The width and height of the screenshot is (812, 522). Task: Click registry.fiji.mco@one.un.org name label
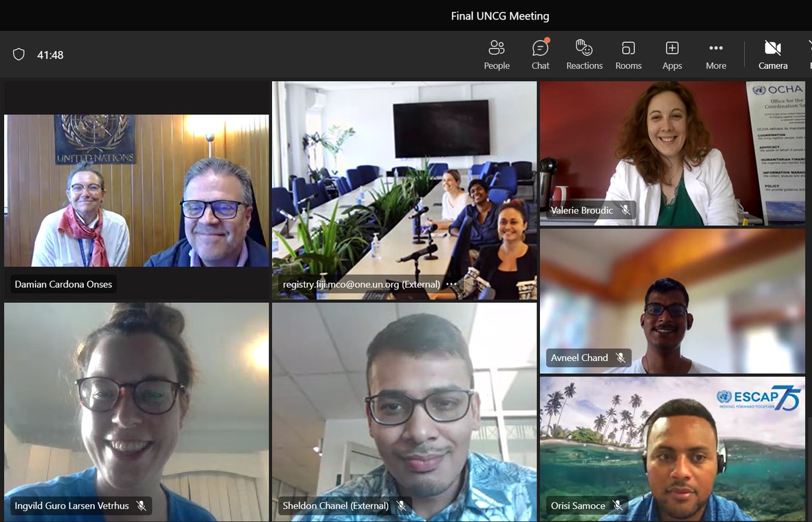(x=361, y=285)
